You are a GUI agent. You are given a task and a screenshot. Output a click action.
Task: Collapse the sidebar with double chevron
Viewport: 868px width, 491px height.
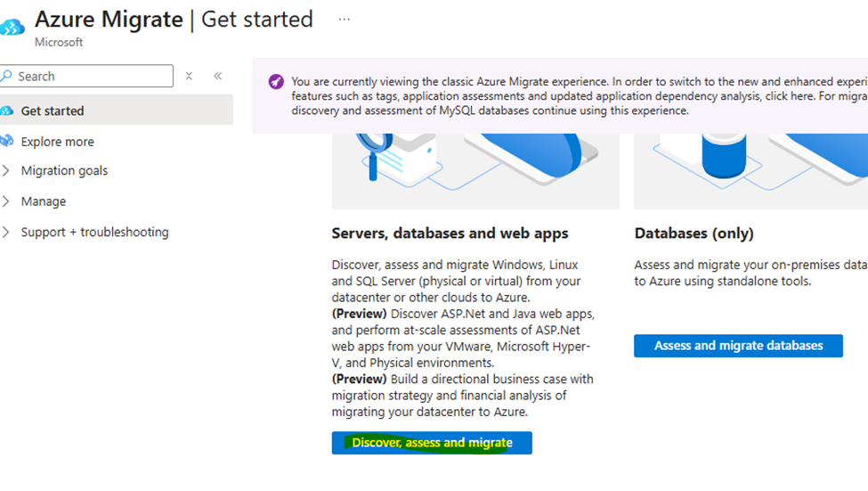(x=217, y=76)
